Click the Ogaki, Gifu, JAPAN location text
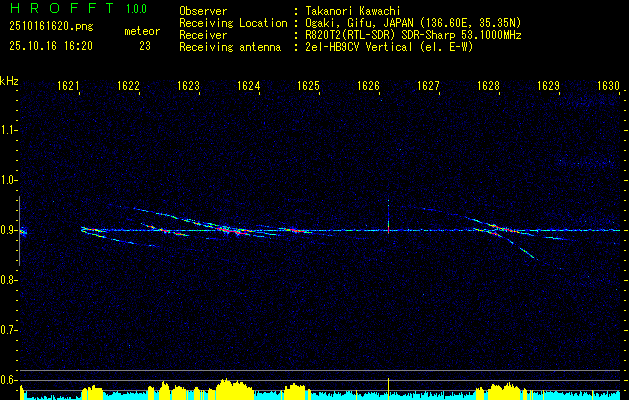Image resolution: width=629 pixels, height=400 pixels. [x=413, y=23]
